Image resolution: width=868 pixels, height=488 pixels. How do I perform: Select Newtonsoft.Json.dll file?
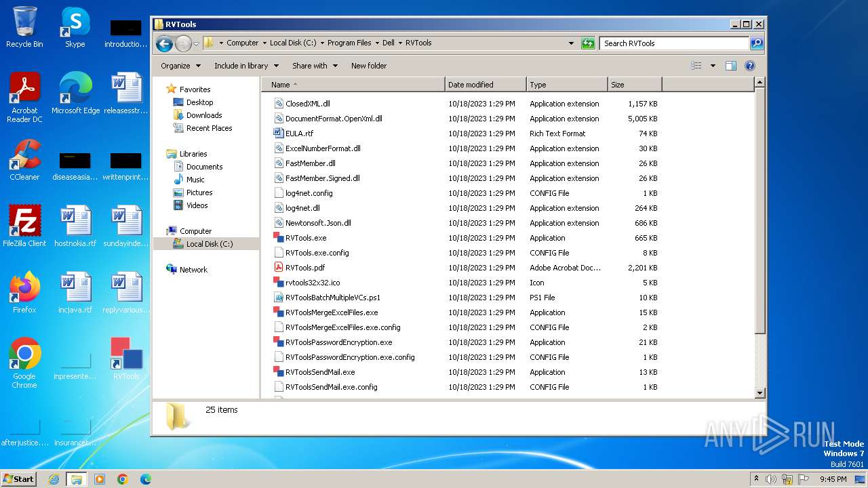pos(318,223)
